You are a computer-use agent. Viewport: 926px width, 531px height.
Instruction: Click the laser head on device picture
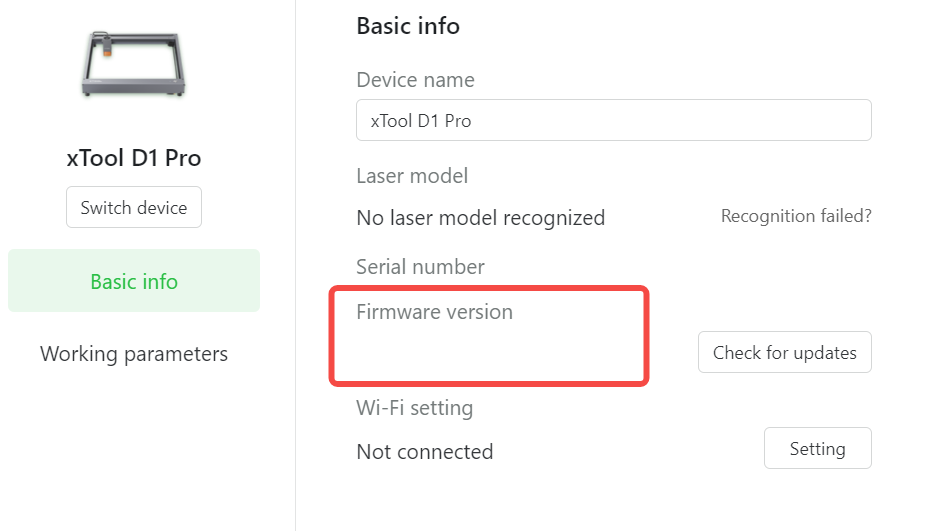tap(106, 45)
